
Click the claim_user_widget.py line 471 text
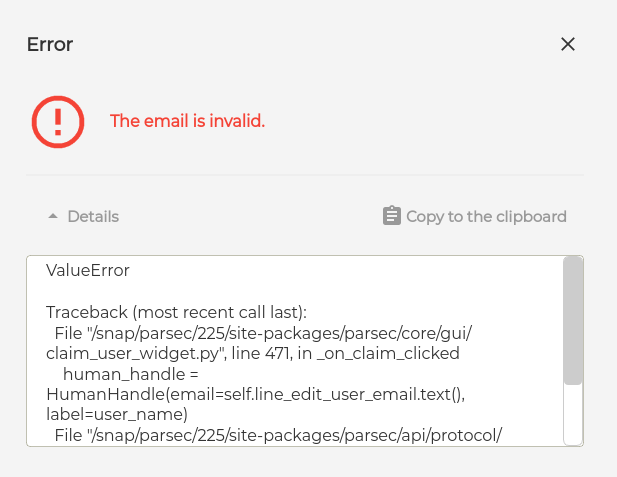(253, 353)
